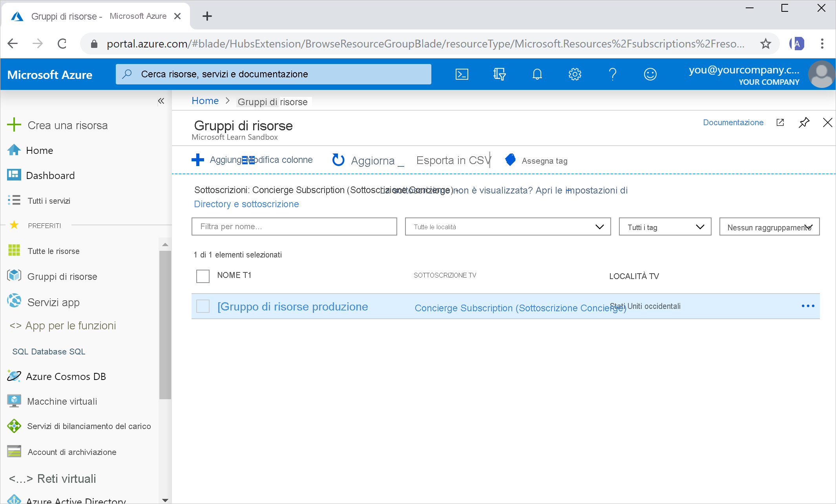Click Servizi di bilanciamento del carico icon
Image resolution: width=836 pixels, height=504 pixels.
click(x=14, y=426)
